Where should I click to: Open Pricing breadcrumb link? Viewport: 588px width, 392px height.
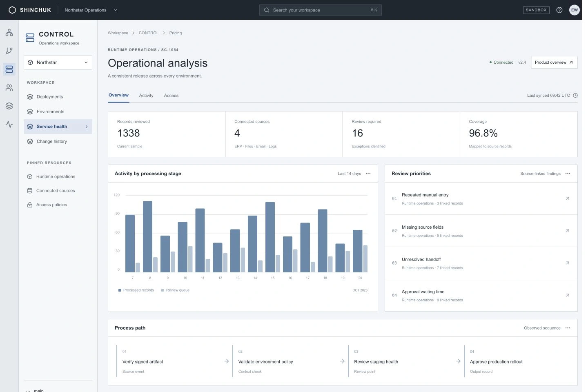click(x=176, y=33)
